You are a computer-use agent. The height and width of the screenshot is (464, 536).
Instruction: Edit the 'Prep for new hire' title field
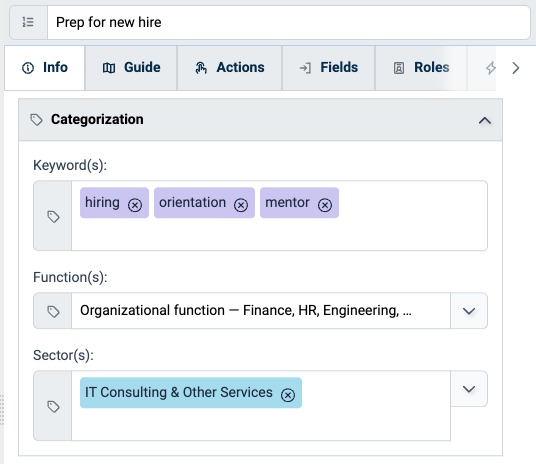click(289, 22)
